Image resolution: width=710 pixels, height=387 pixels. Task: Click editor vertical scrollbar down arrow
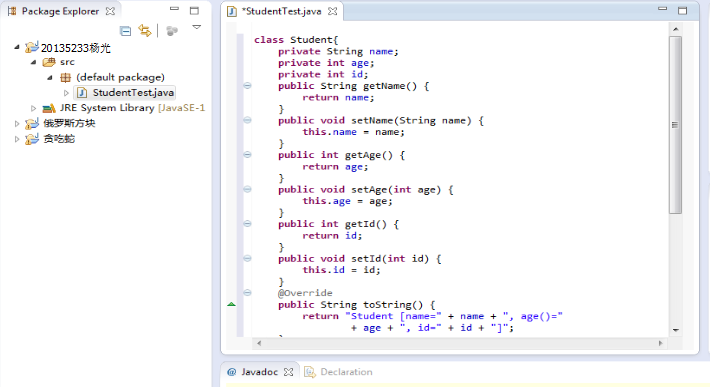676,330
